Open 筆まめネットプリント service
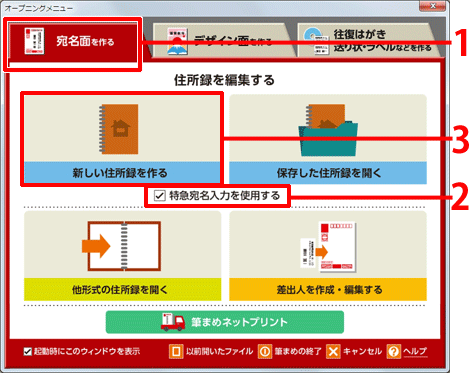470x373 pixels. click(x=225, y=322)
